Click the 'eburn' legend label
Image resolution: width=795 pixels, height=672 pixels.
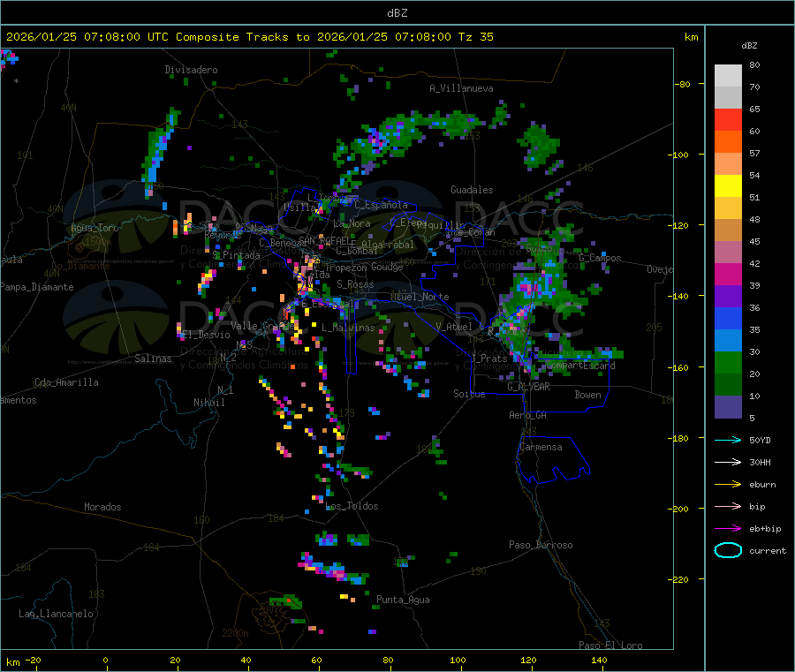point(762,485)
